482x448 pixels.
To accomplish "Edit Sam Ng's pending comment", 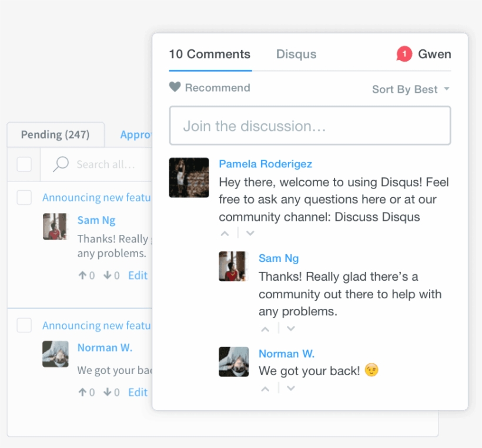I will [x=138, y=275].
